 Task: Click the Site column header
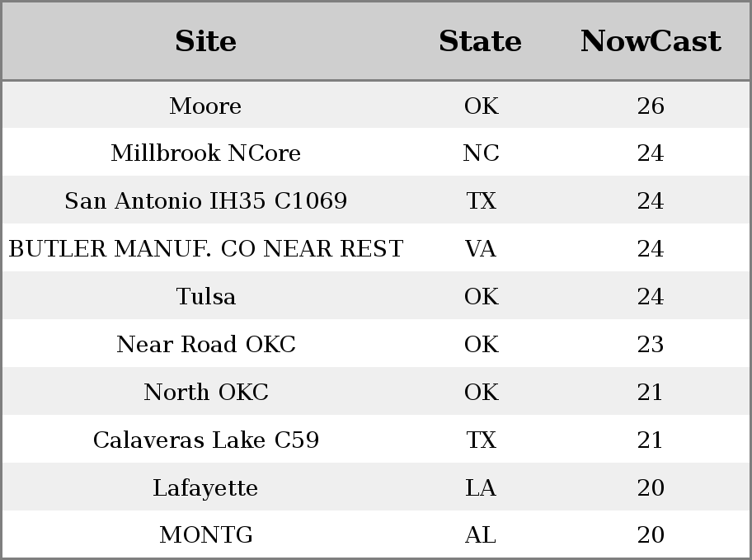point(205,41)
